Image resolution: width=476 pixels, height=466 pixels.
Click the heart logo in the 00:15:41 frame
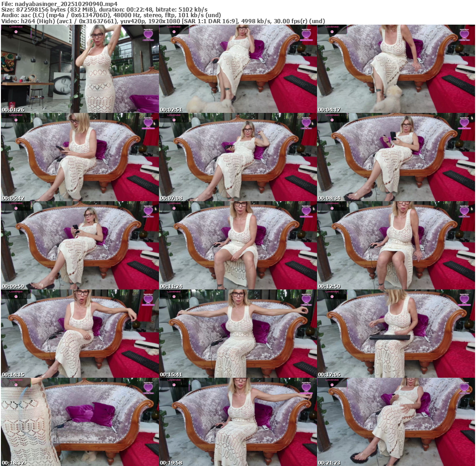pyautogui.click(x=306, y=299)
